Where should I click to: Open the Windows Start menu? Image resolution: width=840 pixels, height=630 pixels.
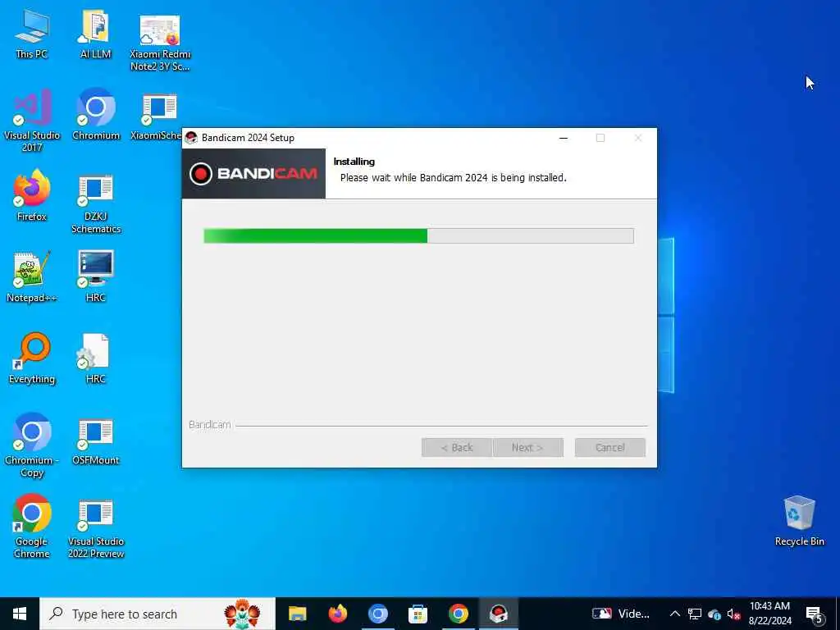[x=20, y=614]
